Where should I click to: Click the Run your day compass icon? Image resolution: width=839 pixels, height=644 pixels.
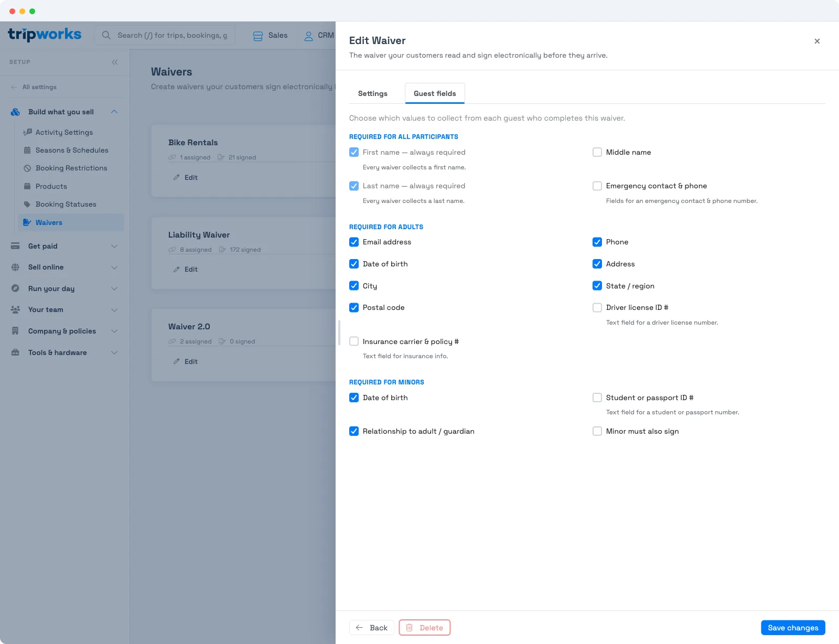15,288
